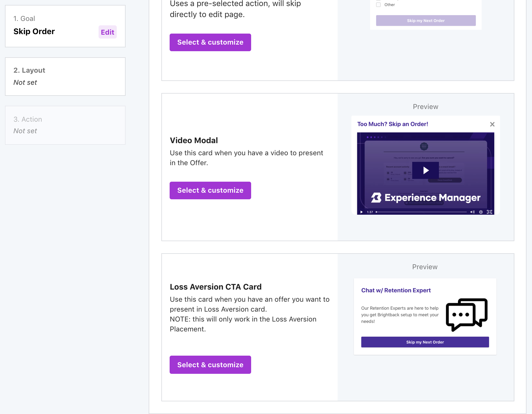Click the large play button on video
Viewport: 532px width, 414px height.
point(425,170)
